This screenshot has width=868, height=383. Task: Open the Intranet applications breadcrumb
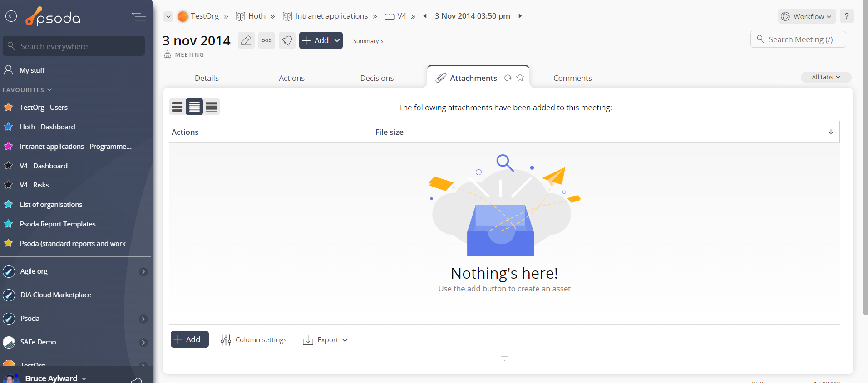(x=325, y=16)
